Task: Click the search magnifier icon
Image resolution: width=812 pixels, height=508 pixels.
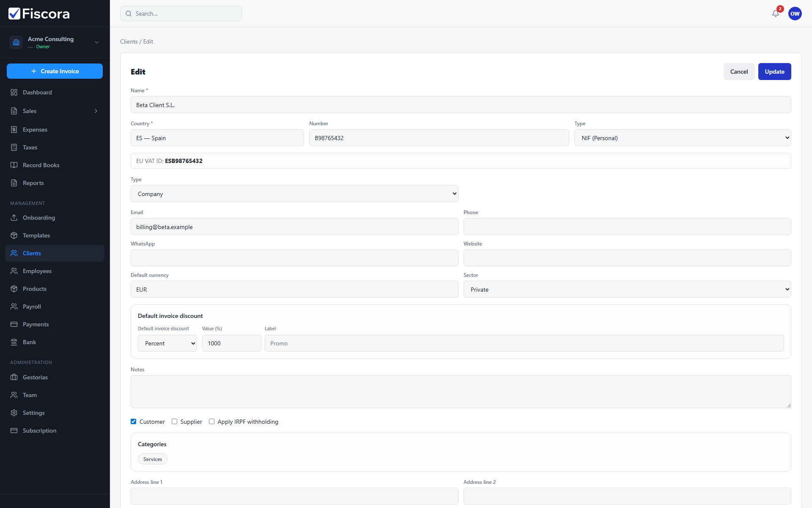Action: tap(129, 14)
